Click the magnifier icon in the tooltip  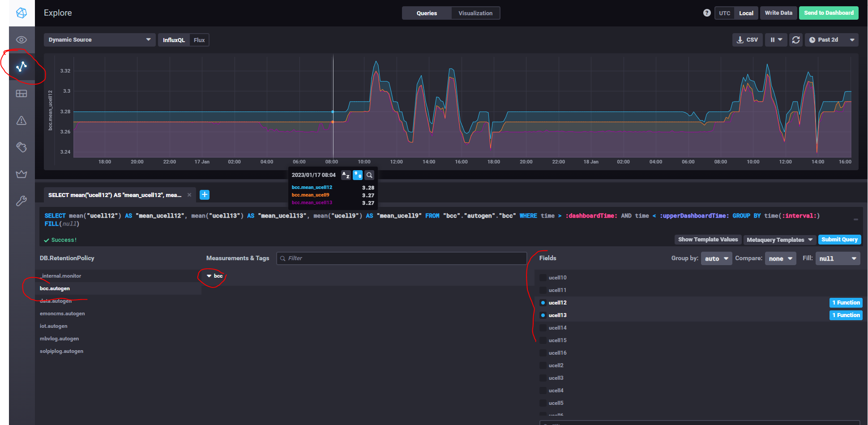coord(369,175)
